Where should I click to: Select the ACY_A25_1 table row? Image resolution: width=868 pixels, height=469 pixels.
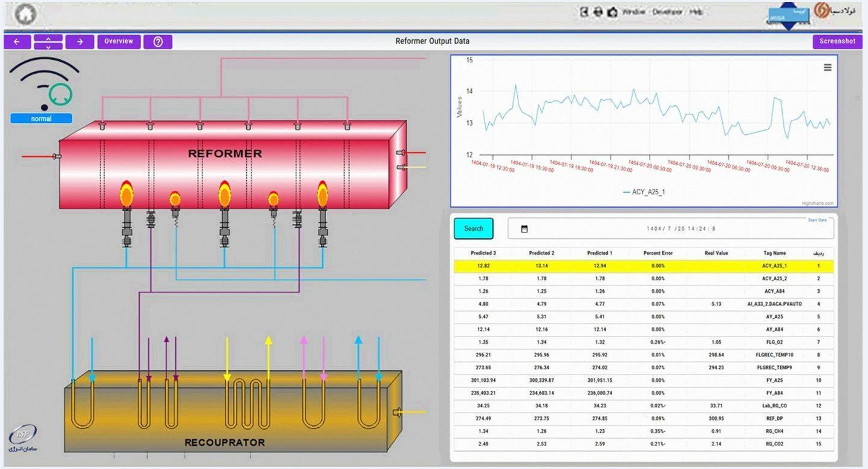pos(644,266)
